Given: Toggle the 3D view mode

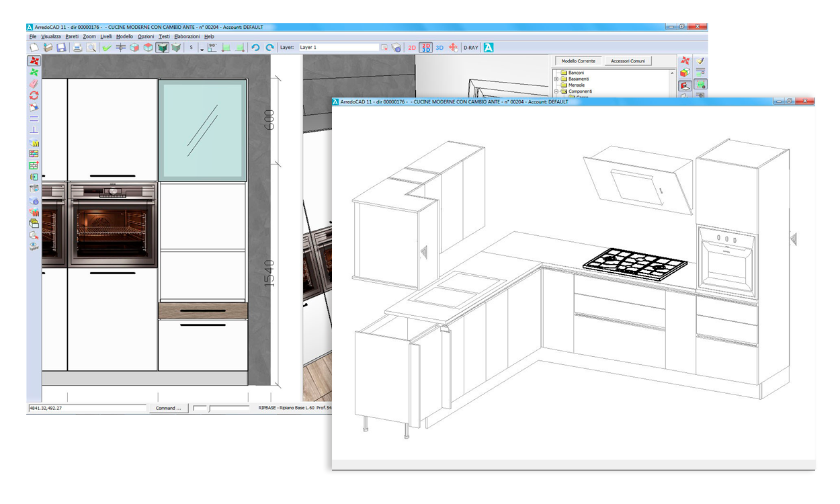Looking at the screenshot, I should (x=439, y=48).
